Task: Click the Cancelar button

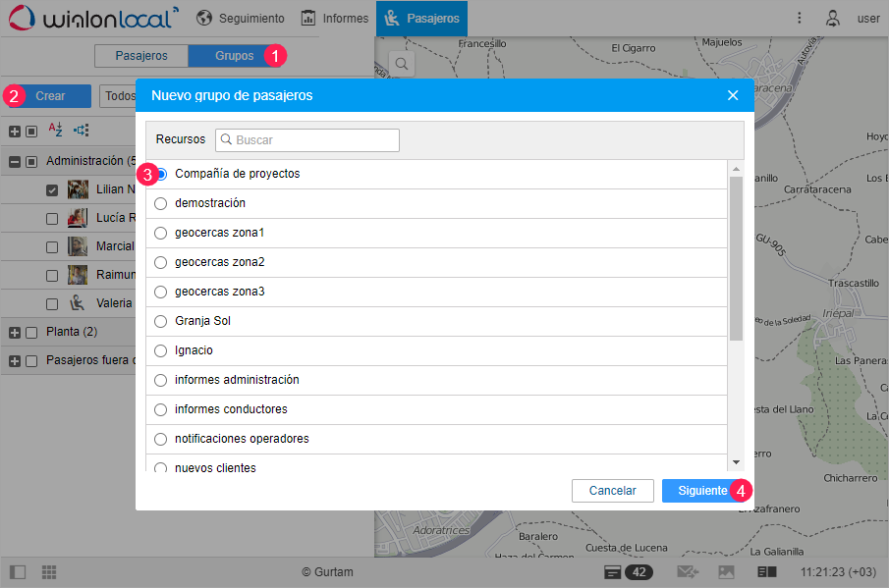Action: pyautogui.click(x=612, y=491)
